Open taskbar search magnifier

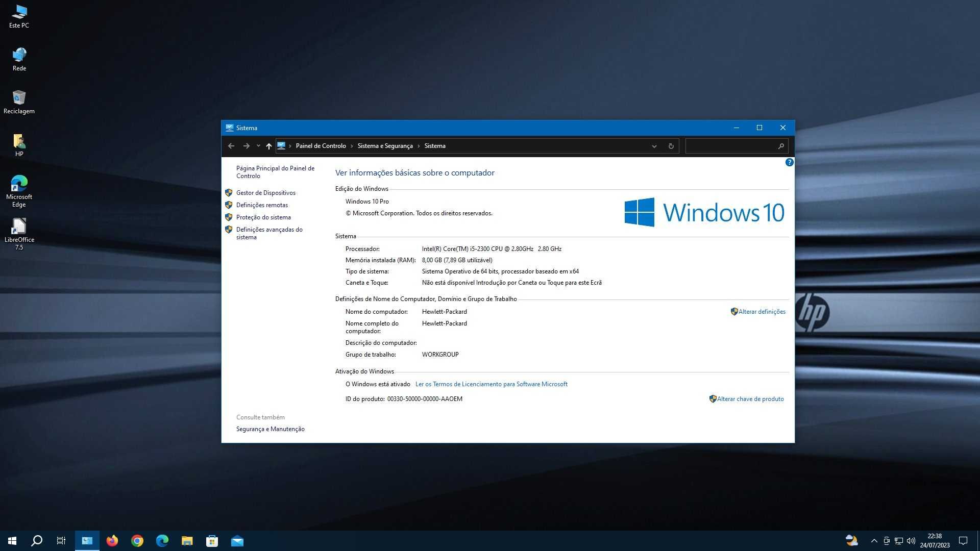[x=37, y=541]
